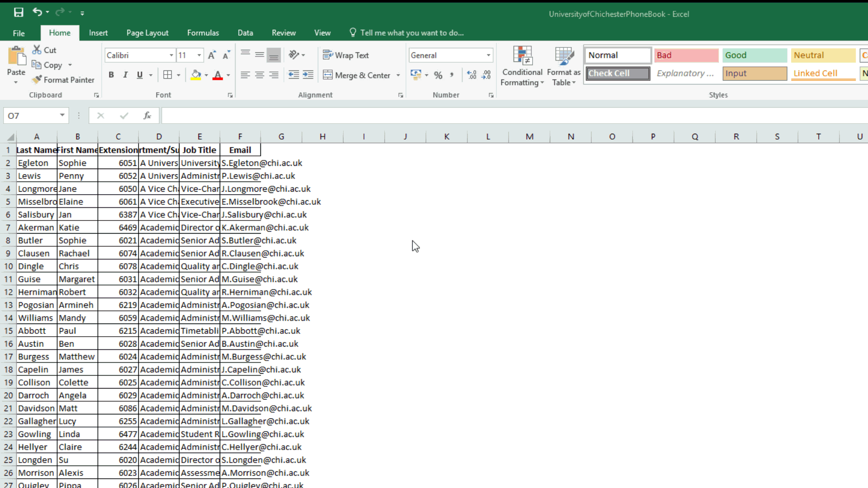Click the Increase Decimal icon
Viewport: 868px width, 488px height.
(472, 75)
